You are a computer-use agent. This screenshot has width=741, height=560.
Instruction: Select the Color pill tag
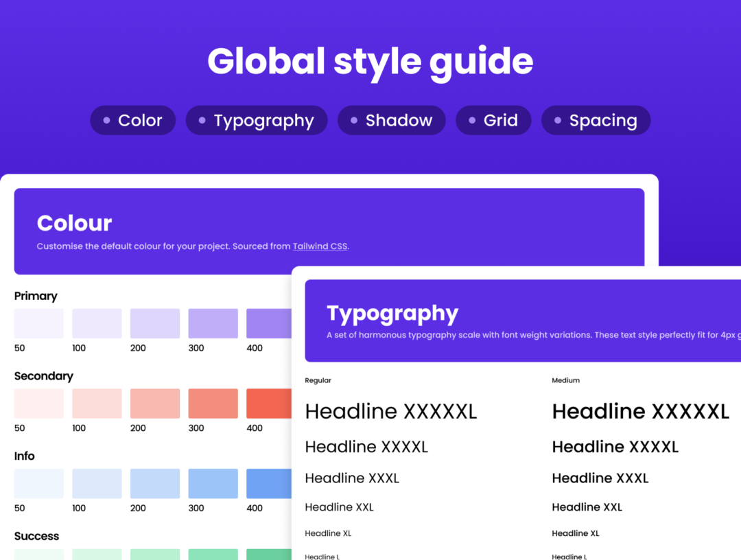click(x=133, y=121)
